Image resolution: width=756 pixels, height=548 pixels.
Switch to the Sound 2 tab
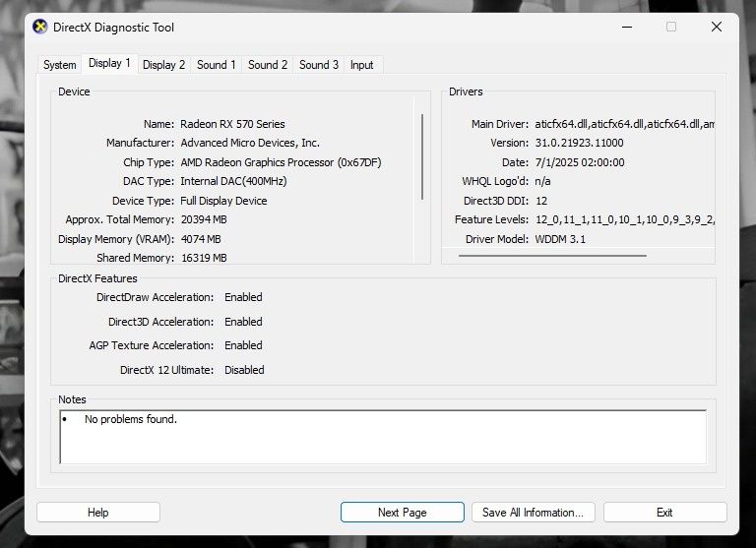click(268, 65)
